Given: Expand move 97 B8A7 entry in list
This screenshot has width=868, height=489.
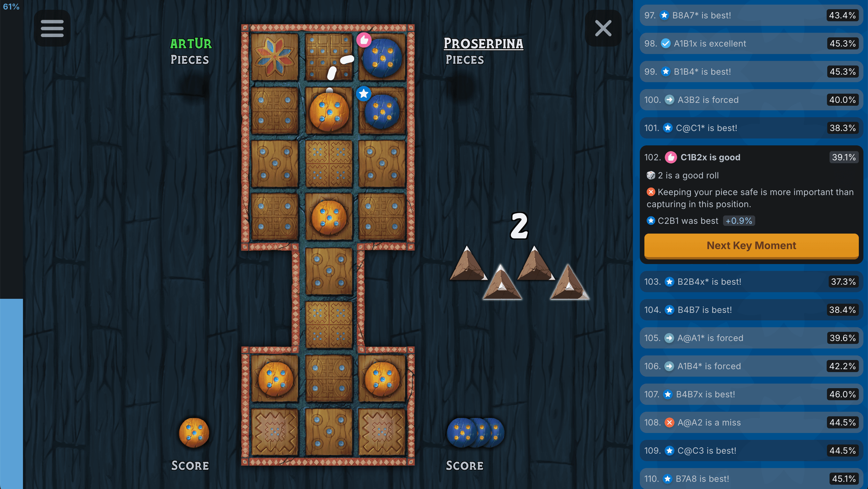Looking at the screenshot, I should tap(751, 15).
